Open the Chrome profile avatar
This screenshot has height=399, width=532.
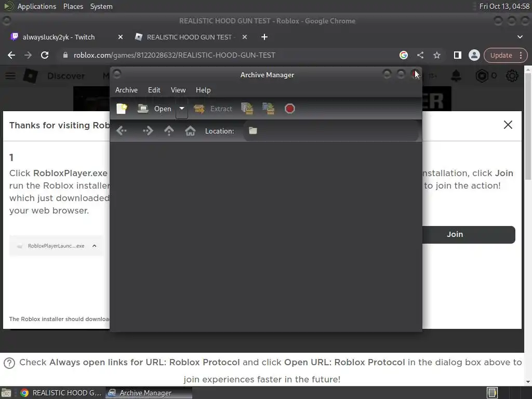474,55
